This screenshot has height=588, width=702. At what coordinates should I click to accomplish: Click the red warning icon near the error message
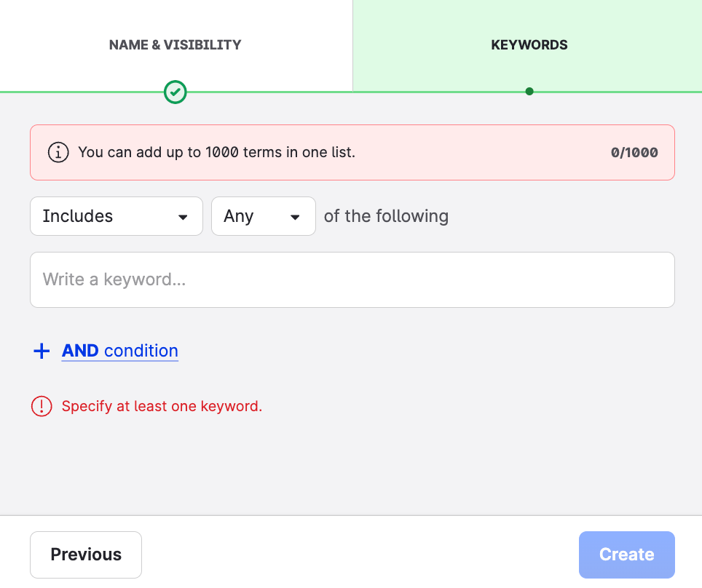(42, 406)
